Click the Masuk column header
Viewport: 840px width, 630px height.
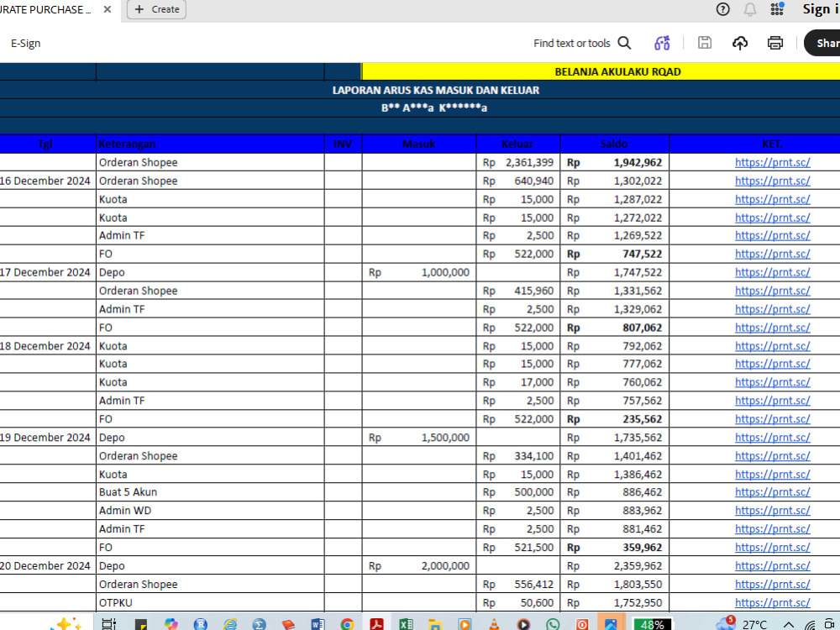tap(418, 144)
